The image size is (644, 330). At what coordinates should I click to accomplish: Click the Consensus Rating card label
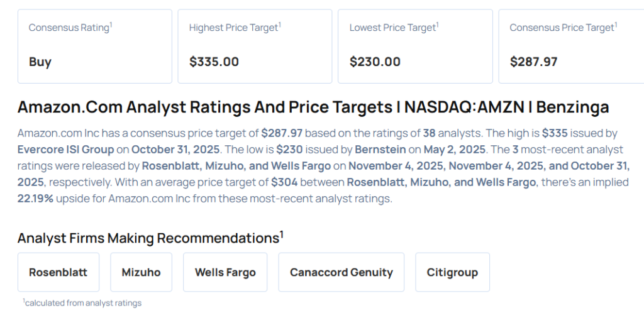tap(69, 28)
